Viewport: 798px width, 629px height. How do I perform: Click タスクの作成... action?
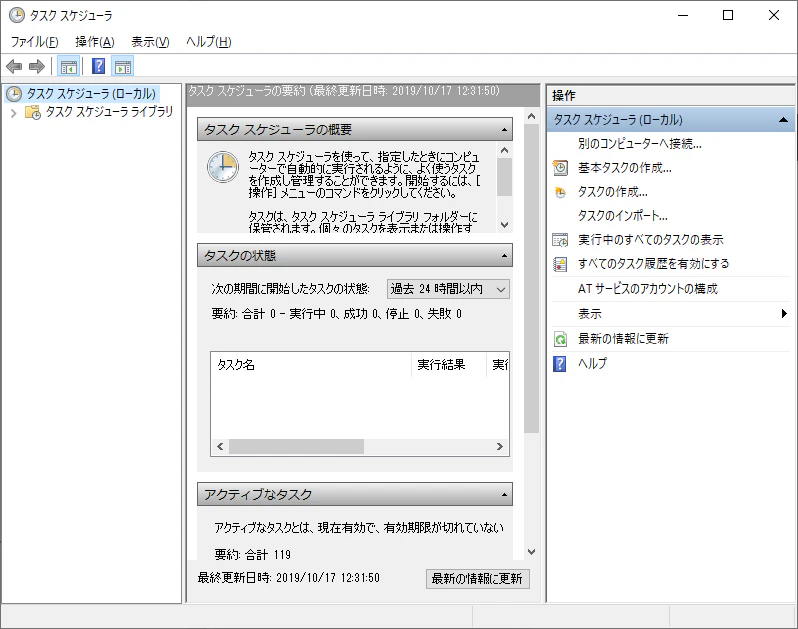(612, 192)
